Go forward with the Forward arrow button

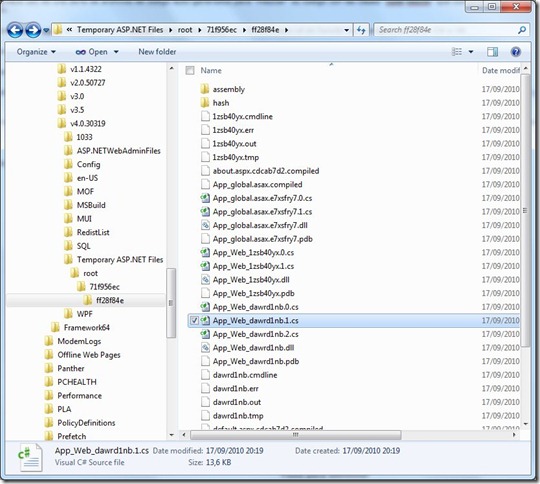(x=33, y=30)
